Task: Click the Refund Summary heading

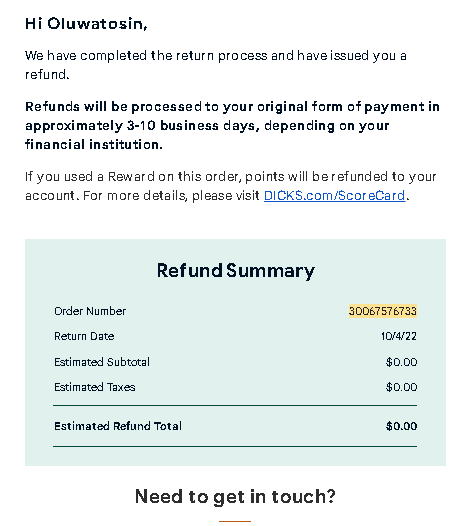Action: click(x=236, y=270)
